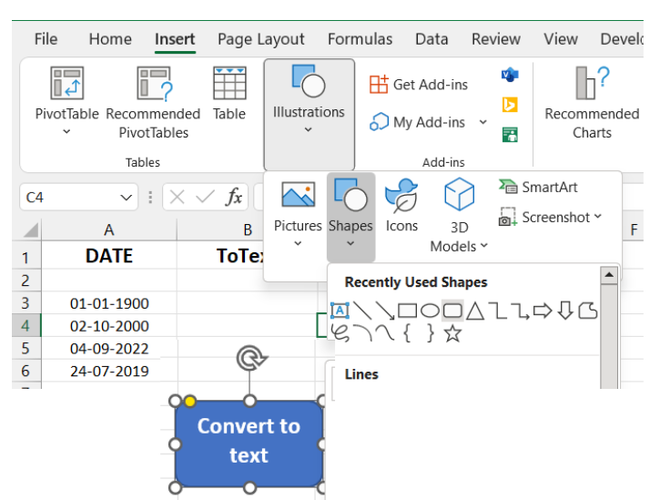Open the Screenshot dropdown
The image size is (660, 500).
551,217
